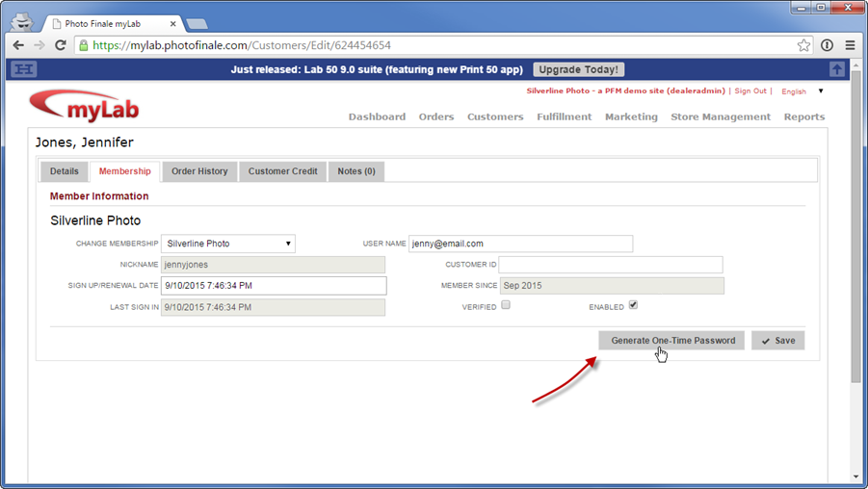Open the Orders menu
Image resolution: width=868 pixels, height=489 pixels.
click(x=436, y=116)
